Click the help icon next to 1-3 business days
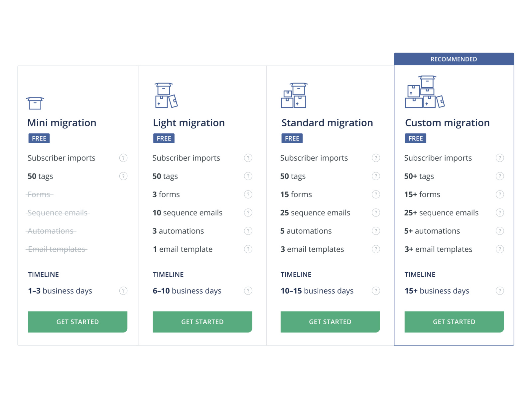 (x=123, y=291)
